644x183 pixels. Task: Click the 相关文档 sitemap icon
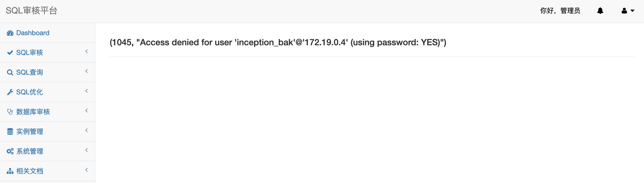click(10, 171)
